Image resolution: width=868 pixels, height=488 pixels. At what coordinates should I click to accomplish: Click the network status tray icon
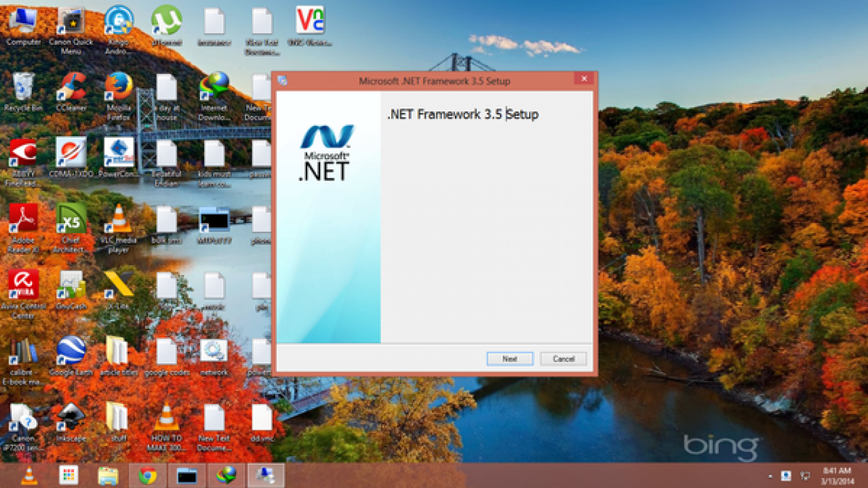[x=806, y=476]
